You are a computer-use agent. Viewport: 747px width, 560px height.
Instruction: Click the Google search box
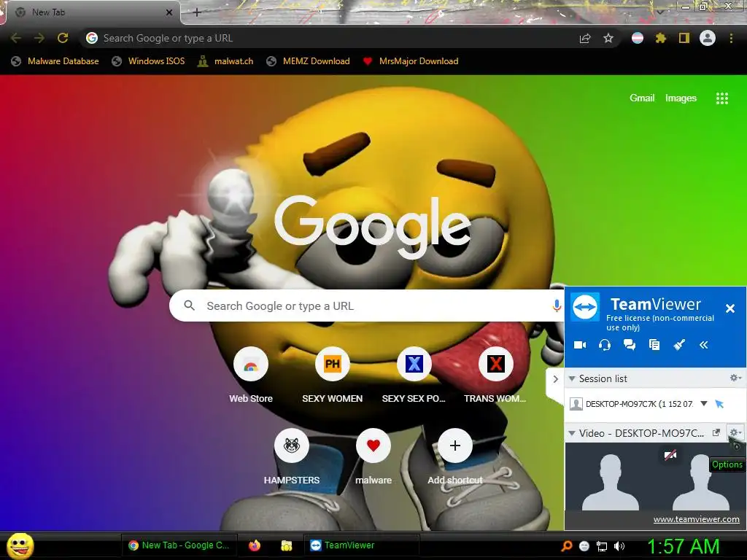(x=367, y=306)
